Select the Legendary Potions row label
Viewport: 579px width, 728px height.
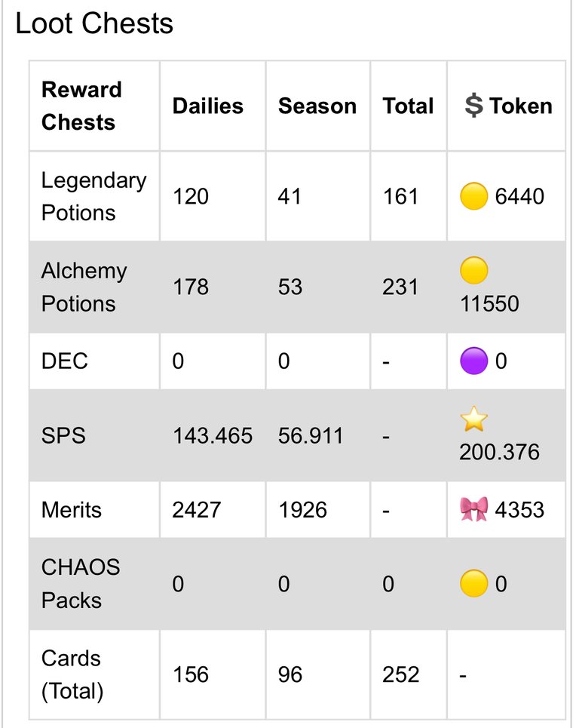tap(93, 196)
